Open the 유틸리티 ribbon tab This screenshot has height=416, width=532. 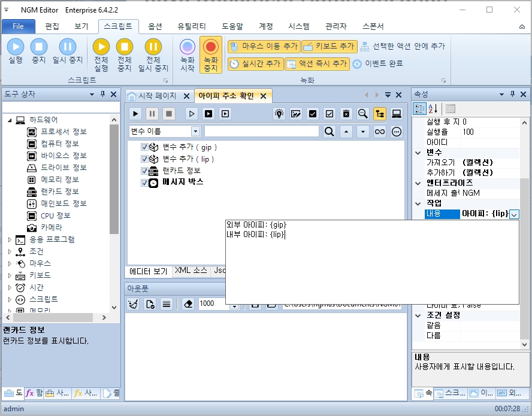(x=192, y=26)
